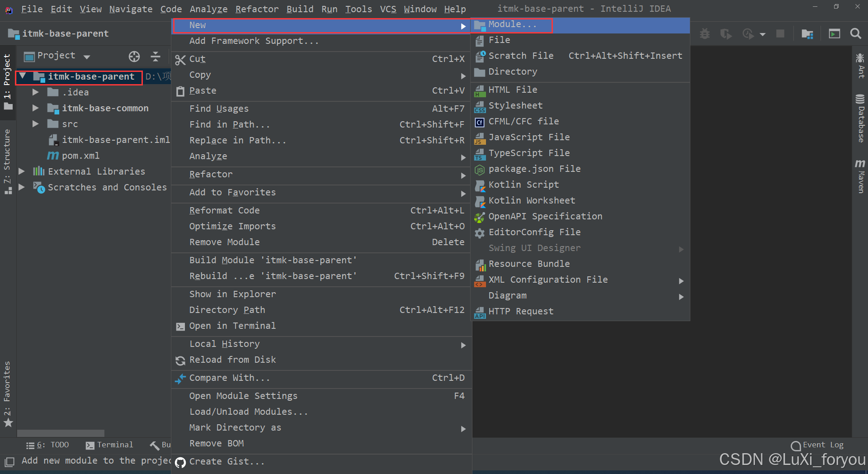Select New in context menu

tap(321, 25)
